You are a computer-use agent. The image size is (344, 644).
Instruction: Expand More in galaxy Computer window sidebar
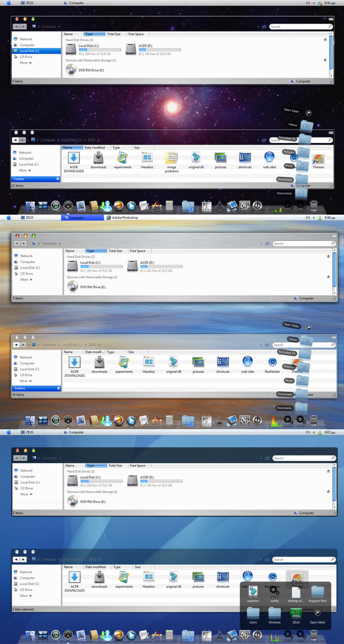25,63
